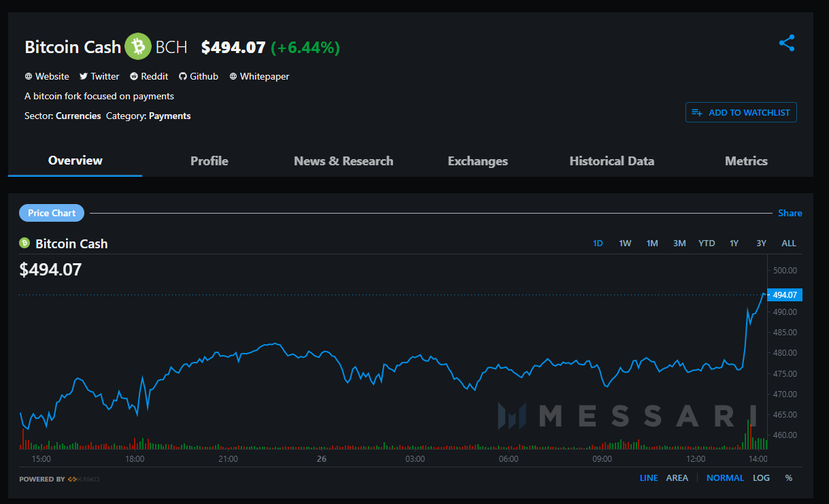Click the small Bitcoin Cash icon above chart
The image size is (829, 504).
pos(24,243)
